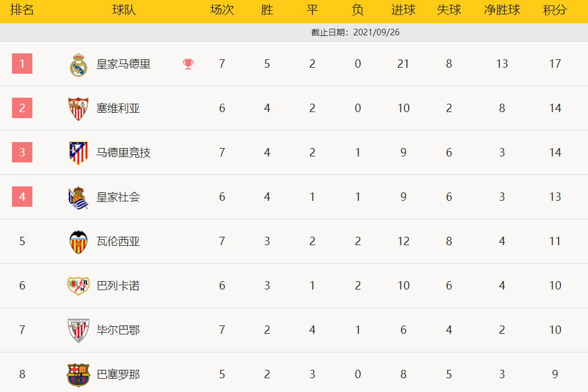Image resolution: width=588 pixels, height=392 pixels.
Task: Click the red rank 1 badge
Action: click(22, 64)
